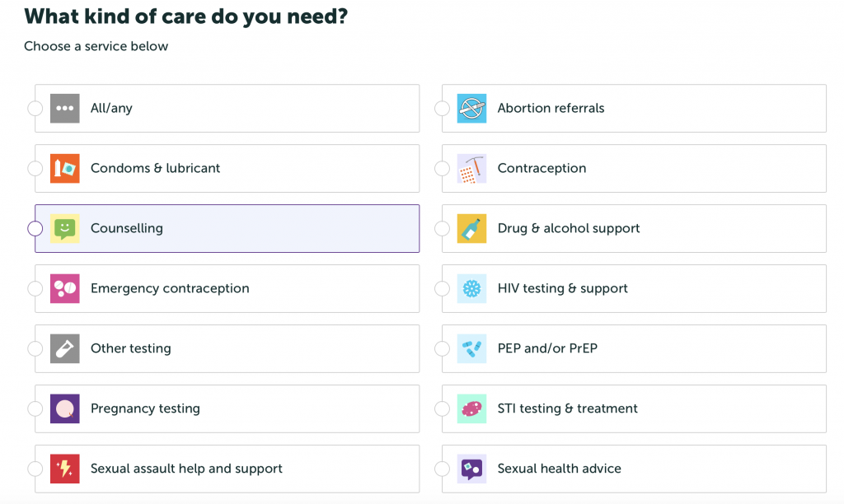Click the HIV testing & support icon
The height and width of the screenshot is (504, 844).
[x=471, y=289]
